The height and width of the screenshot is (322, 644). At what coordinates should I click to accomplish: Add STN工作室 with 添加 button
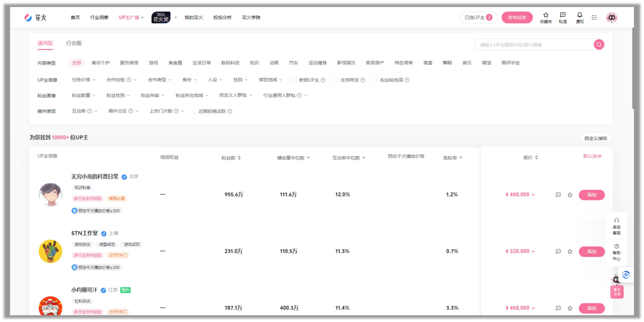click(591, 251)
